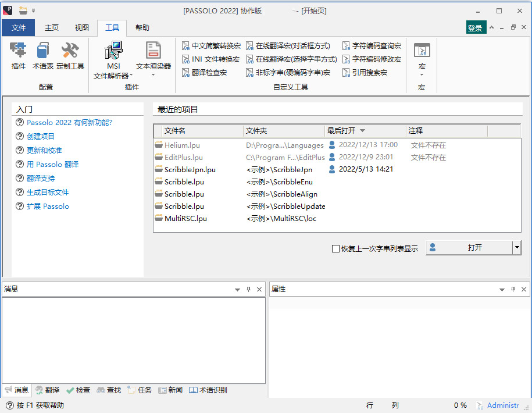This screenshot has height=413, width=532.
Task: Toggle auto-hide pin on the 消息 panel
Action: [248, 289]
